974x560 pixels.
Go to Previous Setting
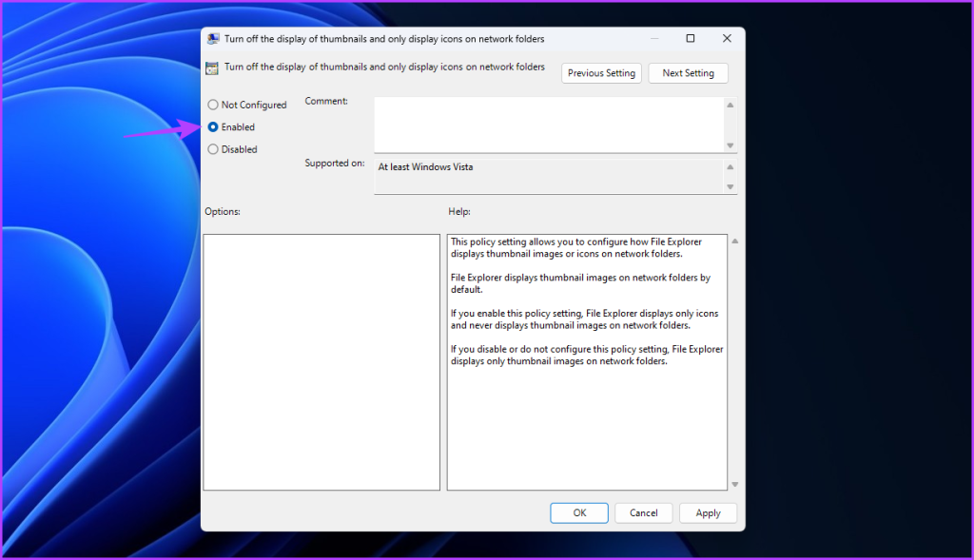click(601, 73)
